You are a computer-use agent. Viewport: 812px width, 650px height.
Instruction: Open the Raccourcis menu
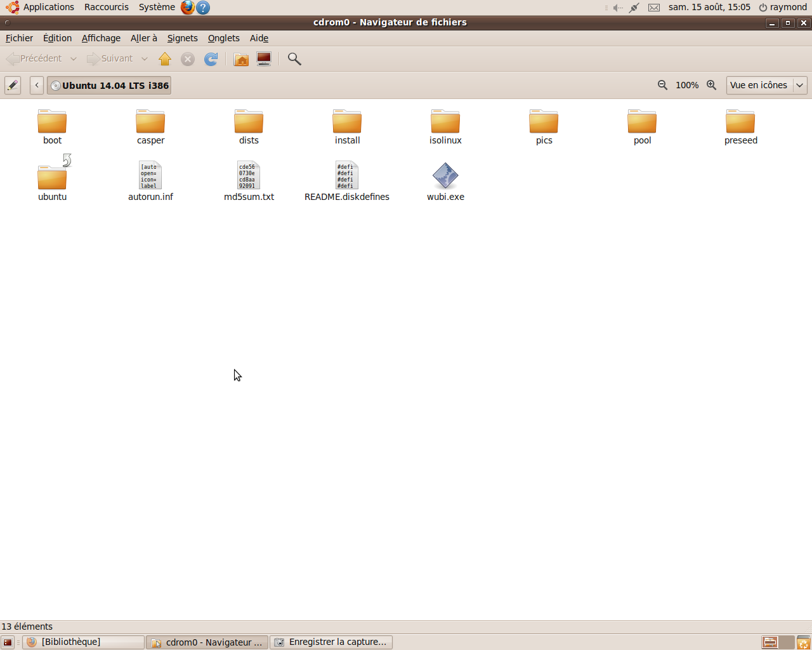(x=107, y=8)
